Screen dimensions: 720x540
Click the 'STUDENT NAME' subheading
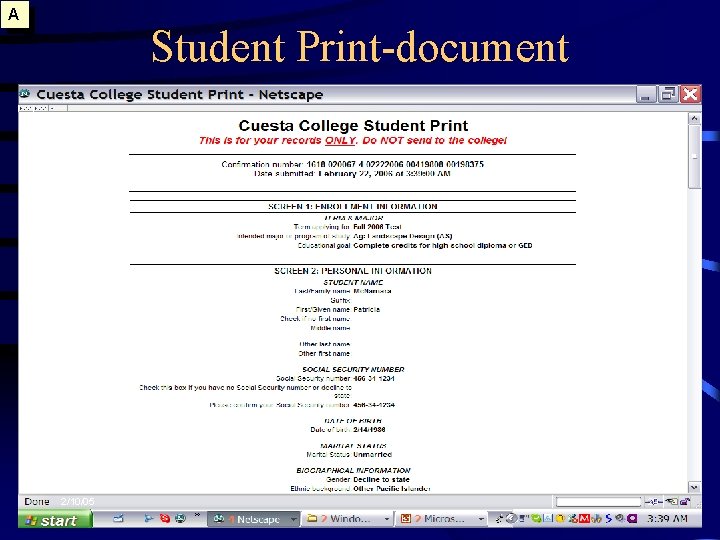[x=353, y=282]
